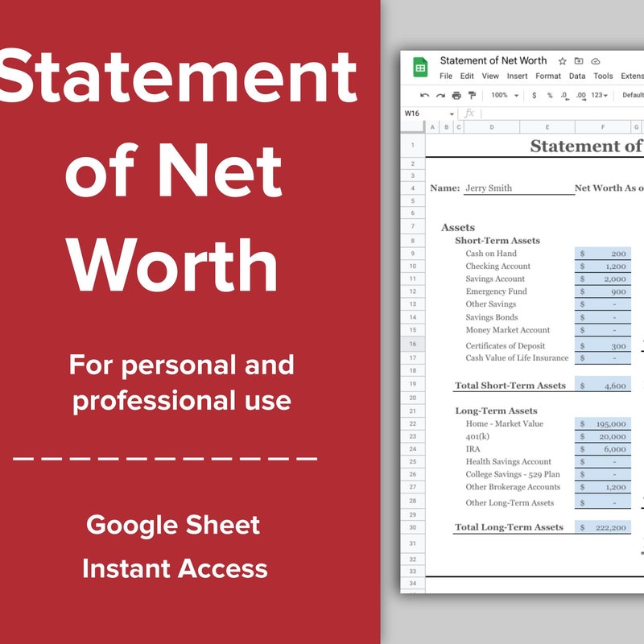Open the Insert menu
Image resolution: width=644 pixels, height=644 pixels.
point(517,76)
